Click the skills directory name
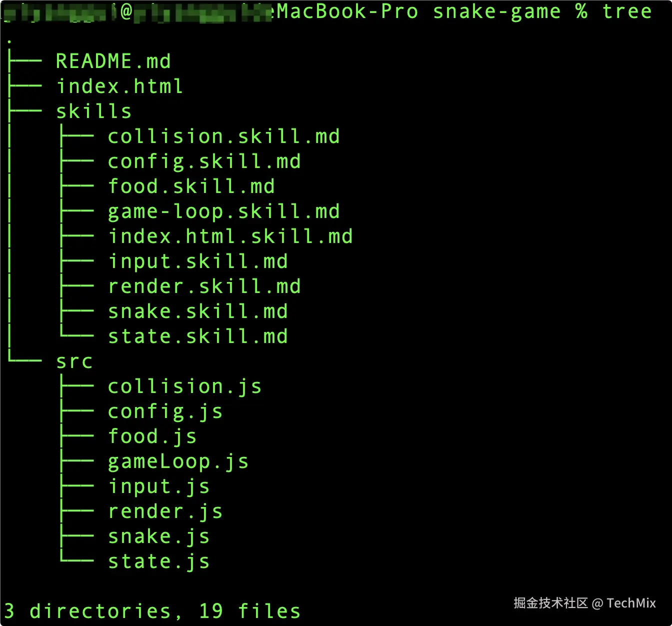The image size is (672, 626). coord(94,111)
